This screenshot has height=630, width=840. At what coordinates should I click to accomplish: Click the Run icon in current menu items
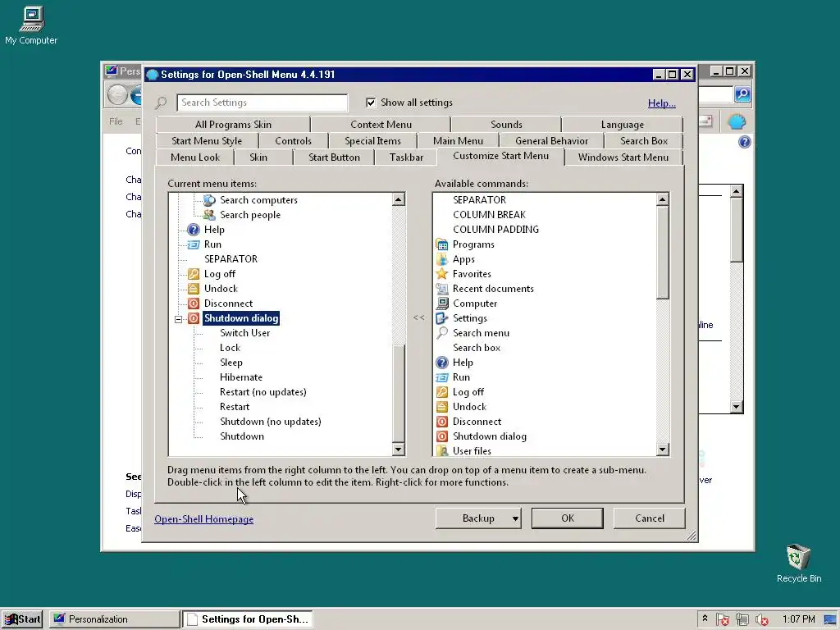194,244
